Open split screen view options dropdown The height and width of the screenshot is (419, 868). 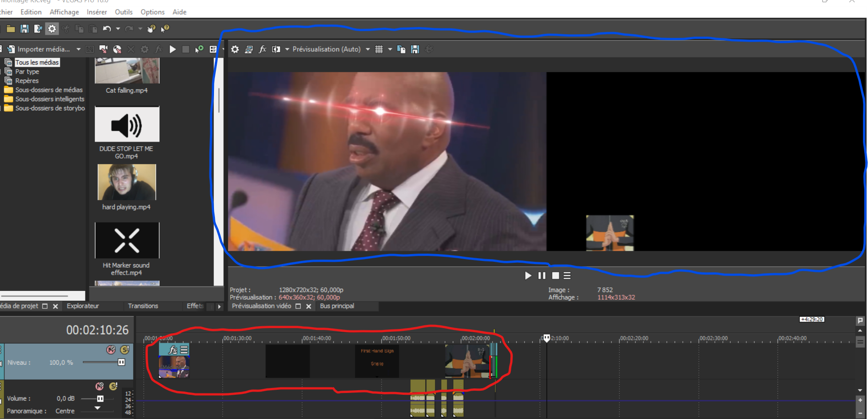[287, 49]
